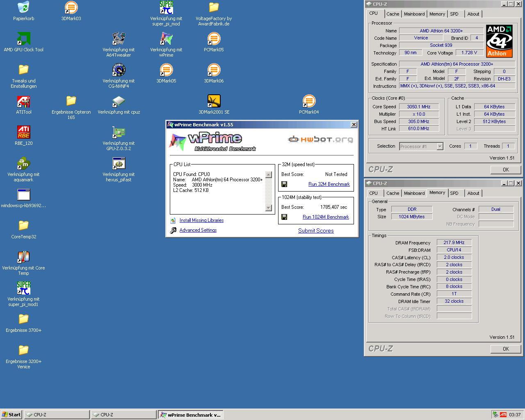
Task: Open the Ergebnisse Opteron 165 folder
Action: point(71,101)
